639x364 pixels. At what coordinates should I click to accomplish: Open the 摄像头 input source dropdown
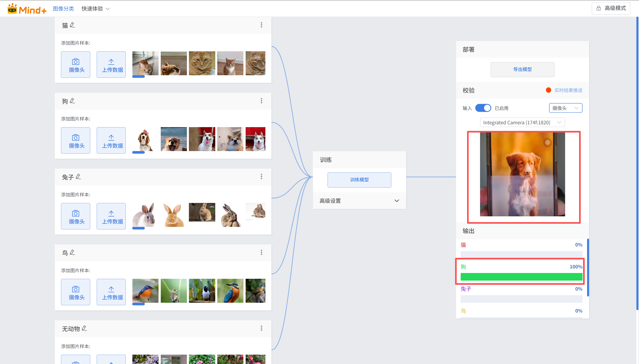pyautogui.click(x=565, y=108)
